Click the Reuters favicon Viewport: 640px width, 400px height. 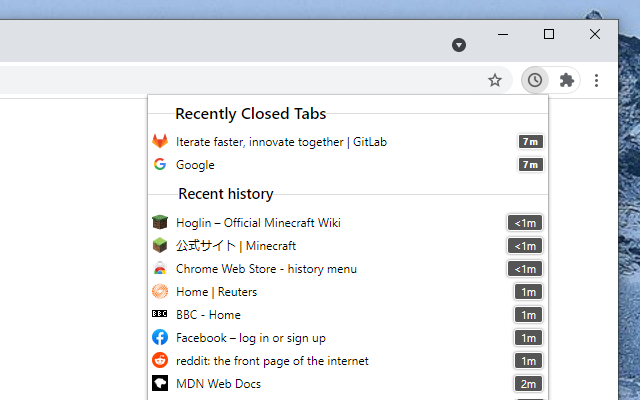point(160,292)
